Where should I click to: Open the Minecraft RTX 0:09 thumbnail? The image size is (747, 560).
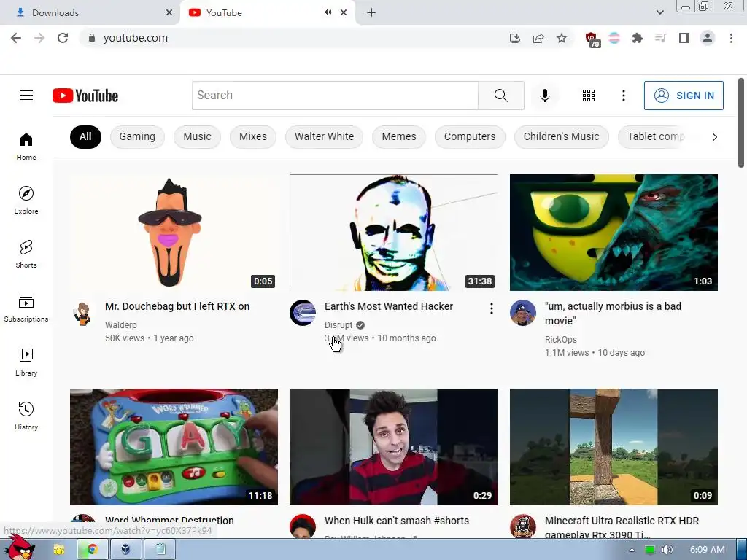[614, 447]
